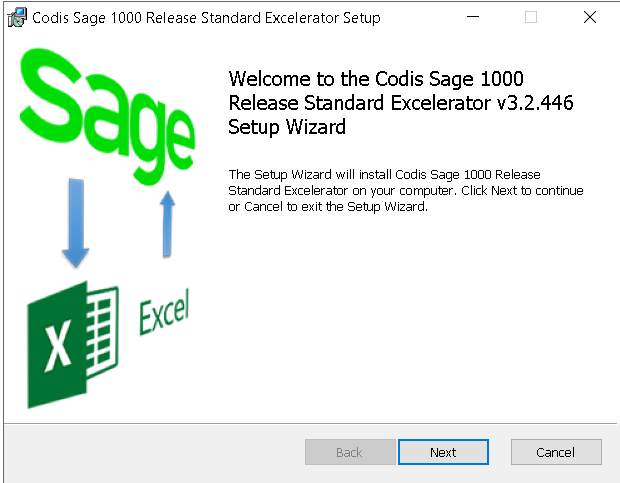The image size is (620, 483).
Task: Click the blue upward arrow graphic
Action: 167,224
